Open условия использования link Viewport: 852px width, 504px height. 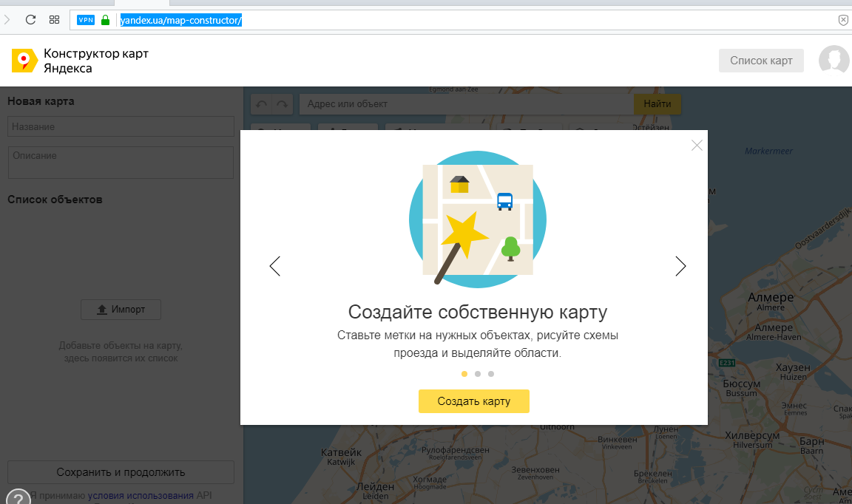pyautogui.click(x=141, y=495)
